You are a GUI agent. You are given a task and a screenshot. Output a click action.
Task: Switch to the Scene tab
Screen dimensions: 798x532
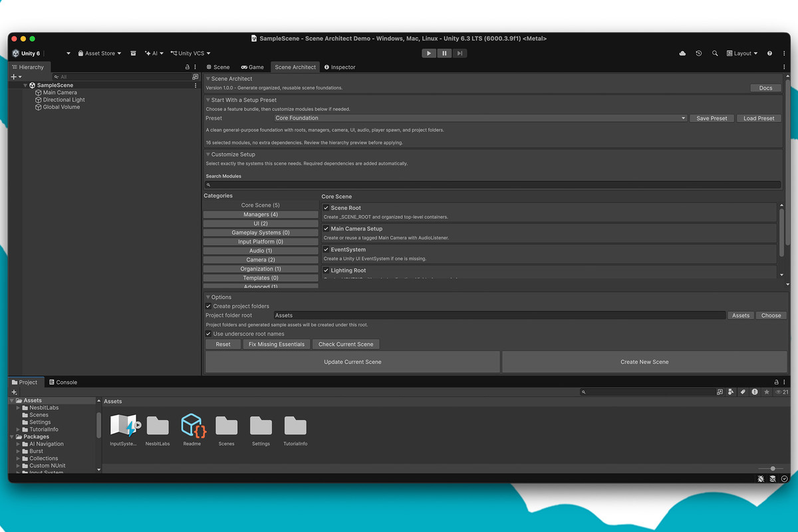[217, 67]
